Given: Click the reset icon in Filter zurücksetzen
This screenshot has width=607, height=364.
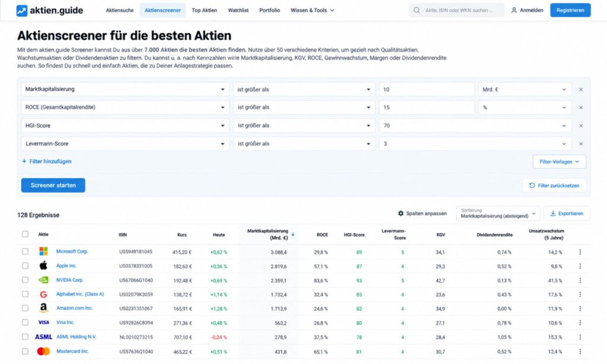Looking at the screenshot, I should click(x=532, y=186).
